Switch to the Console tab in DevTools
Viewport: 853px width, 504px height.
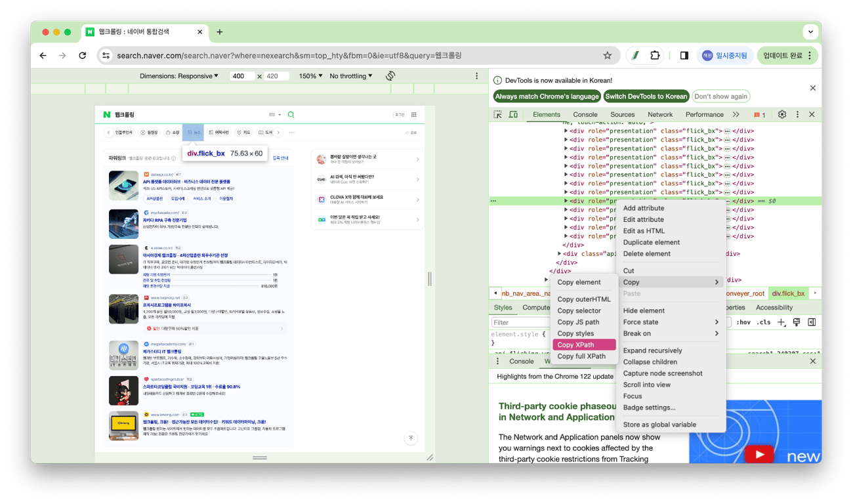pos(585,114)
